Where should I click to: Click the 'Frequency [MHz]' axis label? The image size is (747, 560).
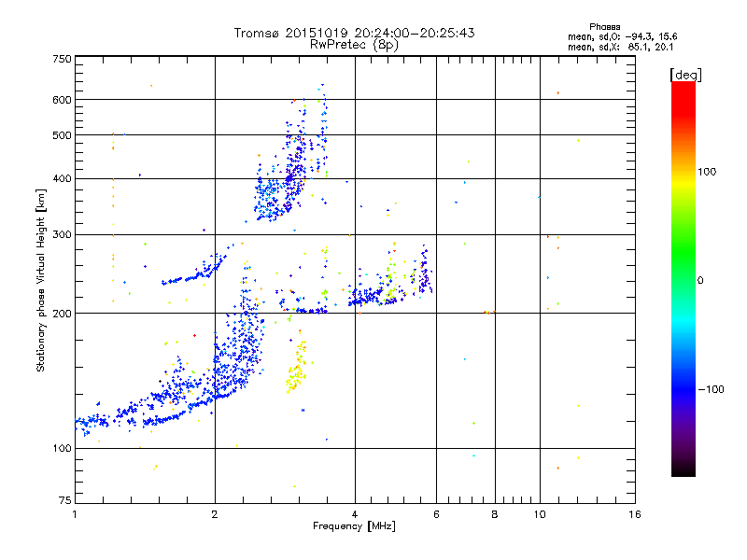point(354,526)
